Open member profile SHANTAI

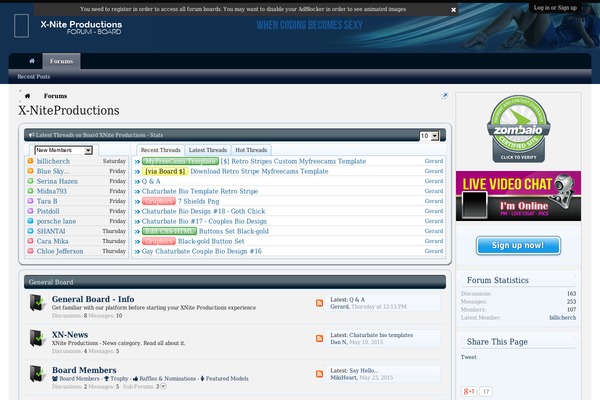point(51,231)
